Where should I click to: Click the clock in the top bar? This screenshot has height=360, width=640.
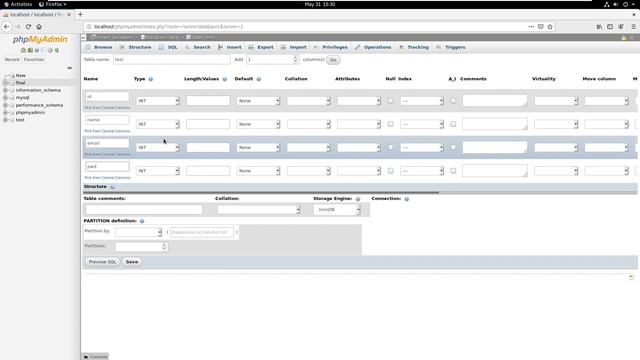pyautogui.click(x=320, y=4)
